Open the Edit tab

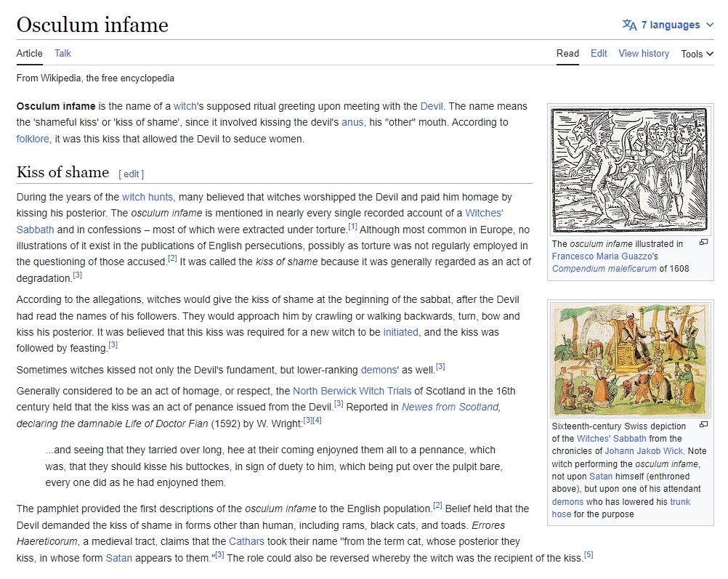click(x=599, y=54)
